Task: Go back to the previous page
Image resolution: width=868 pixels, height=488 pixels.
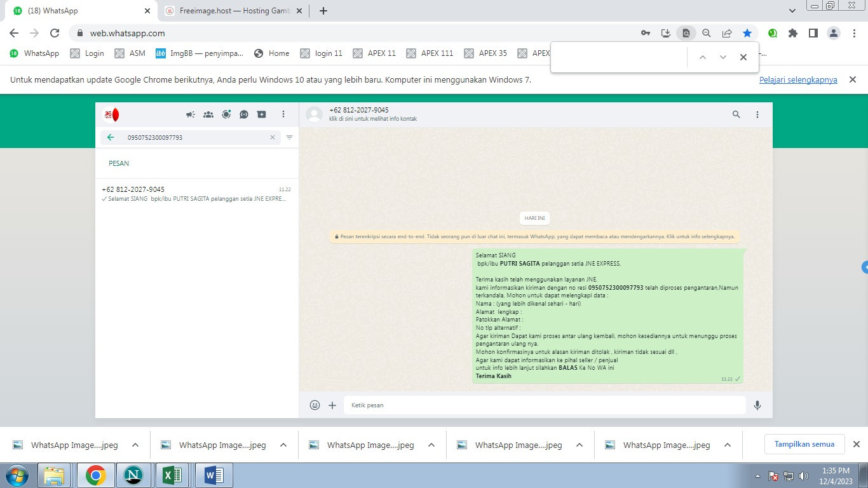Action: coord(14,33)
